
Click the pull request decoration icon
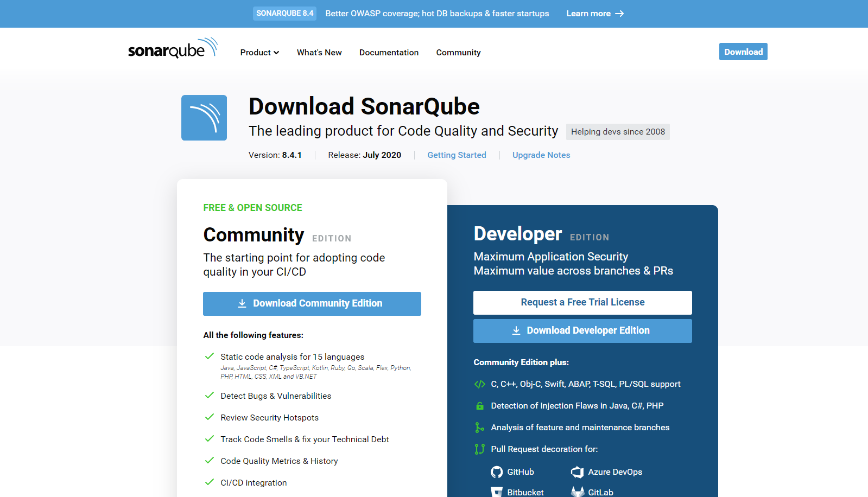(479, 449)
